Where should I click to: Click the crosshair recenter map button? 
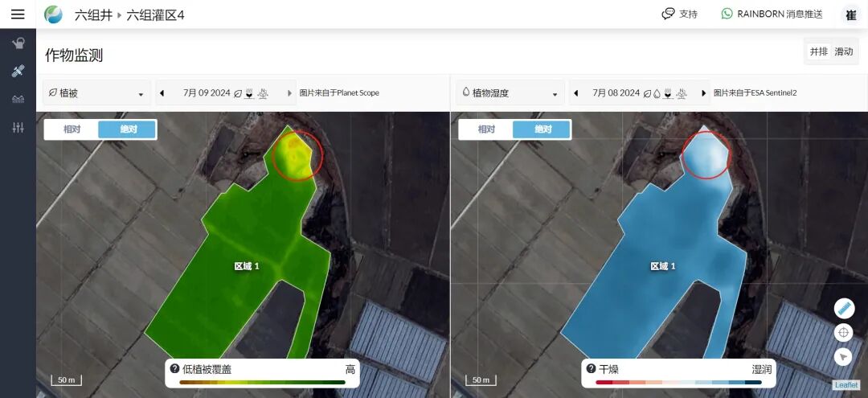pyautogui.click(x=843, y=332)
